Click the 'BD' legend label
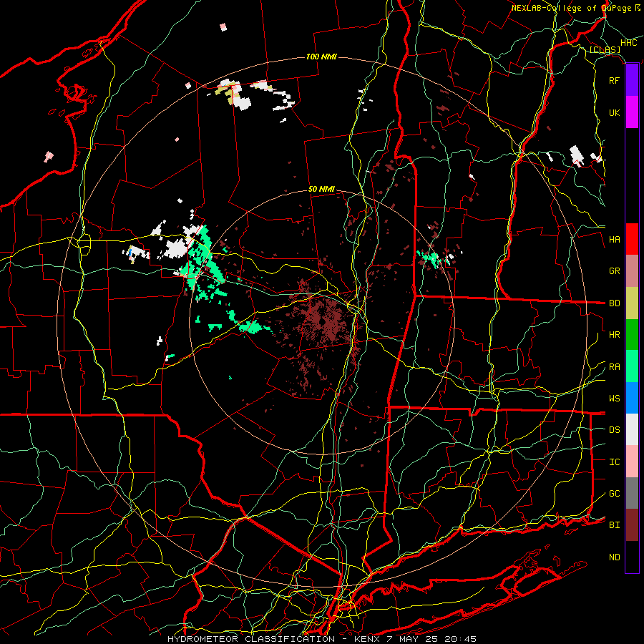 click(615, 303)
